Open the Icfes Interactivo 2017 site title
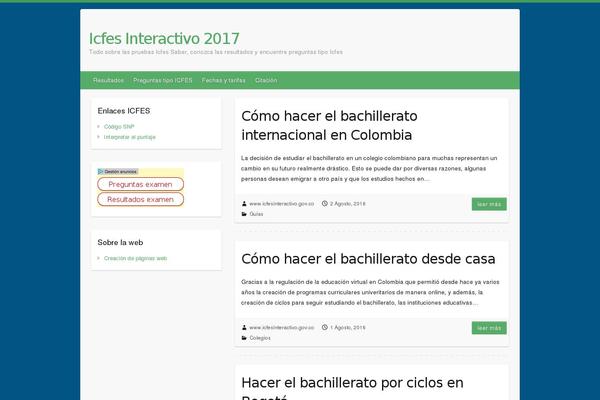The height and width of the screenshot is (400, 600). [164, 39]
